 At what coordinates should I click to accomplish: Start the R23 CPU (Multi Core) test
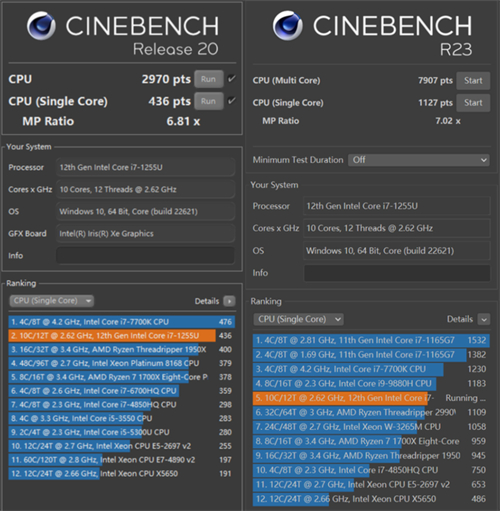473,80
